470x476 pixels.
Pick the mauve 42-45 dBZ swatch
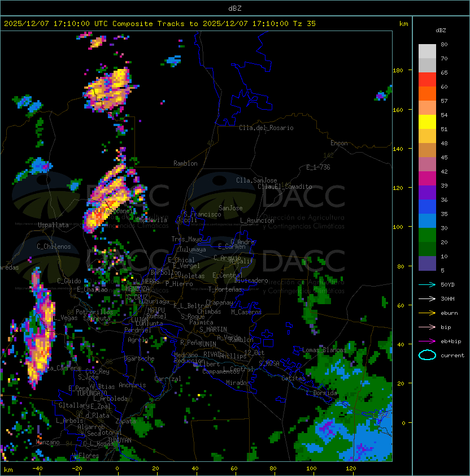pyautogui.click(x=427, y=165)
